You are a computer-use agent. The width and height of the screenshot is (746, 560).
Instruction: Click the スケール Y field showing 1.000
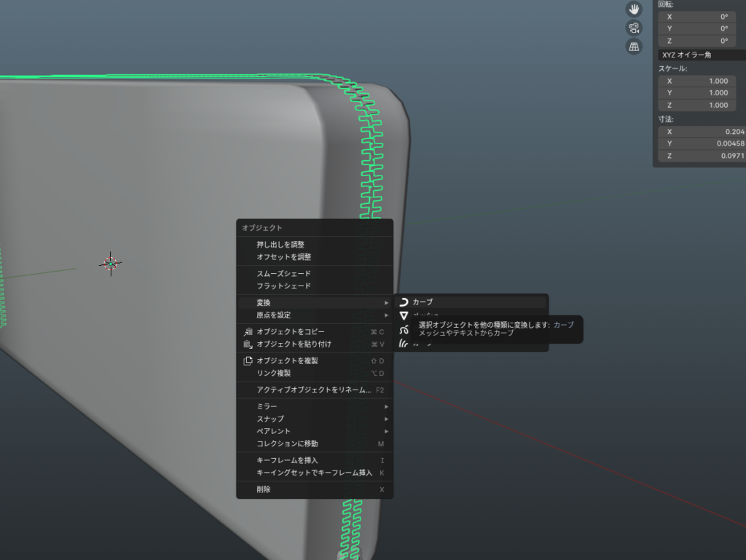697,92
